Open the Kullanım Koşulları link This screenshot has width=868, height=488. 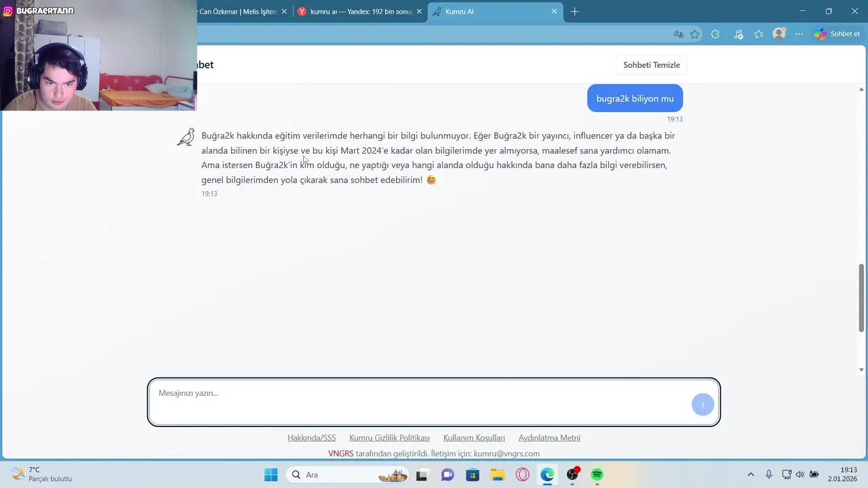[x=474, y=438]
